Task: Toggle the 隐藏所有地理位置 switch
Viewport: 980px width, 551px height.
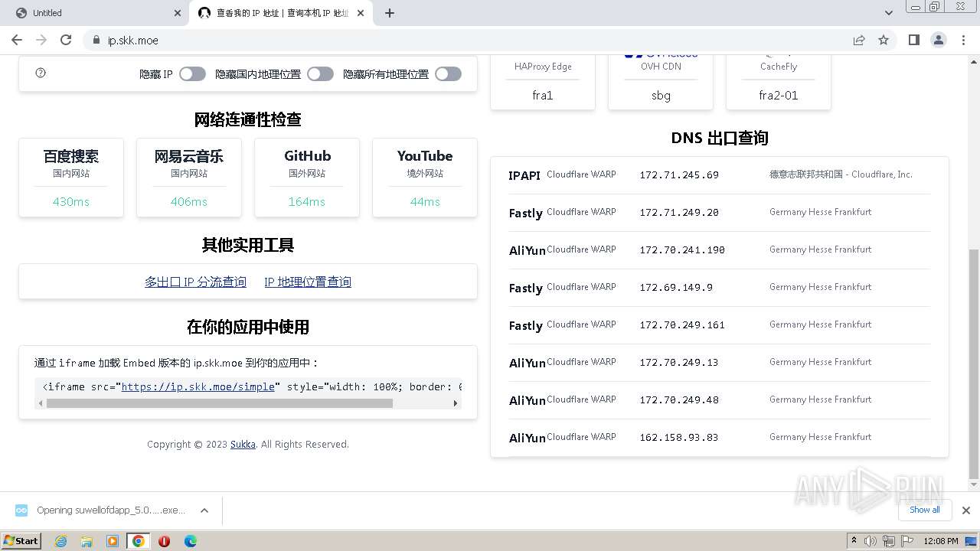Action: (449, 73)
